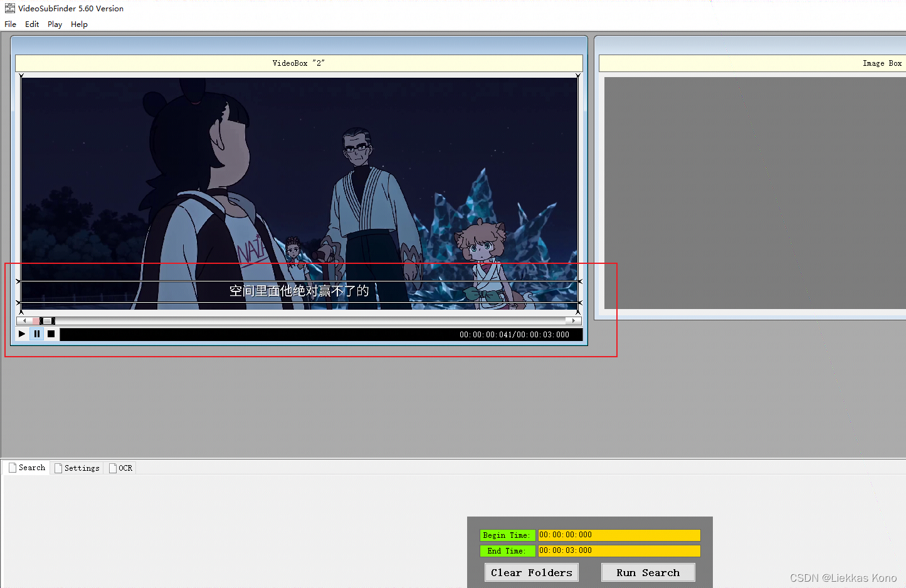Viewport: 906px width, 588px height.
Task: Click the top-right crop marker of video
Action: click(578, 76)
